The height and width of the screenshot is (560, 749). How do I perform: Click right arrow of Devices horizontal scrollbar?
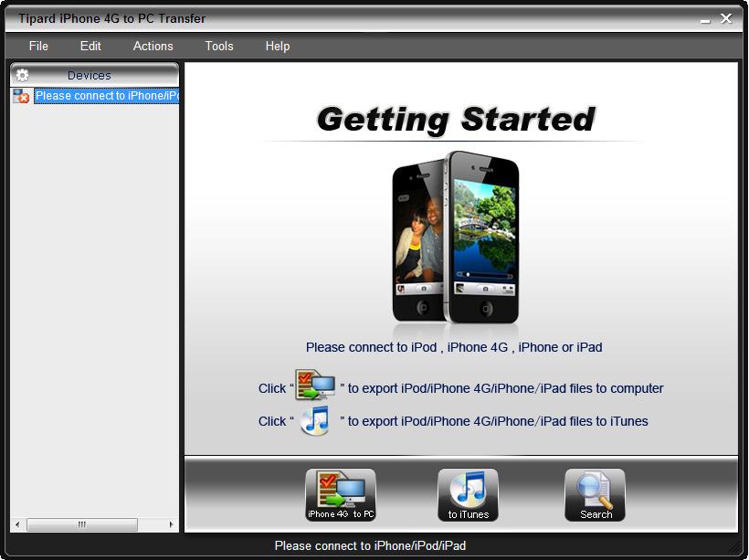[x=171, y=524]
